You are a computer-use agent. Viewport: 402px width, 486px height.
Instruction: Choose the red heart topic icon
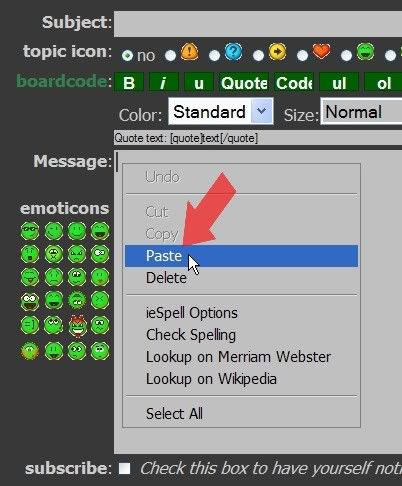[322, 52]
